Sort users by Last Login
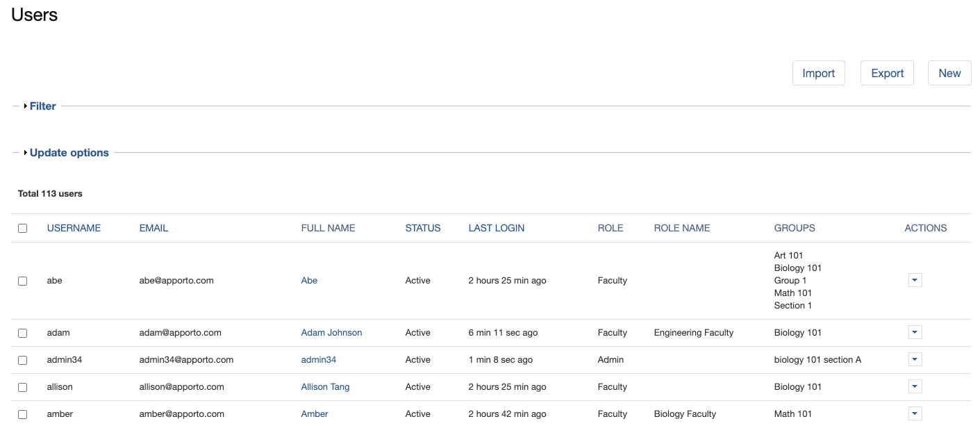The width and height of the screenshot is (980, 426). [x=497, y=228]
